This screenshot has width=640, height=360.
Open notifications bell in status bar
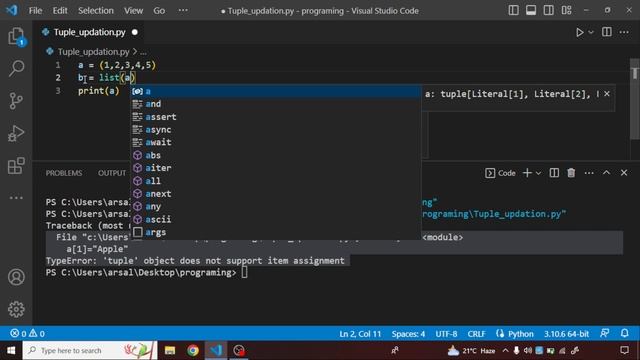[x=624, y=333]
